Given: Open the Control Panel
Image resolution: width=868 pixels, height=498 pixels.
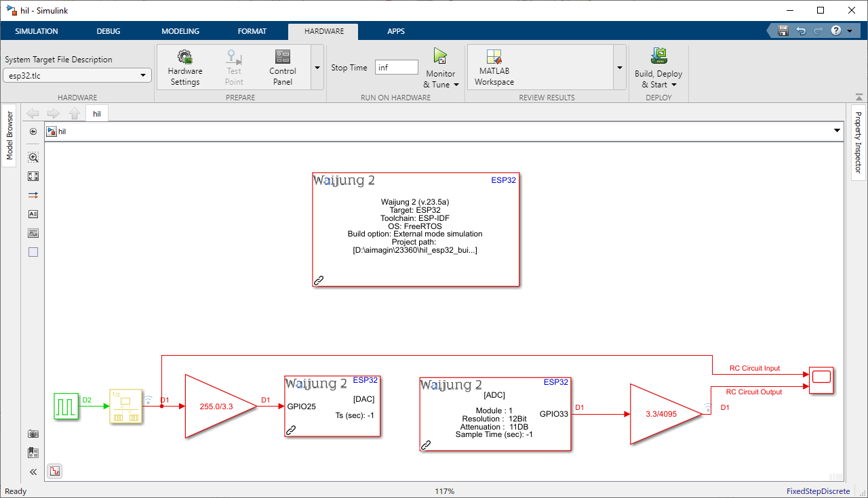Looking at the screenshot, I should [x=283, y=67].
